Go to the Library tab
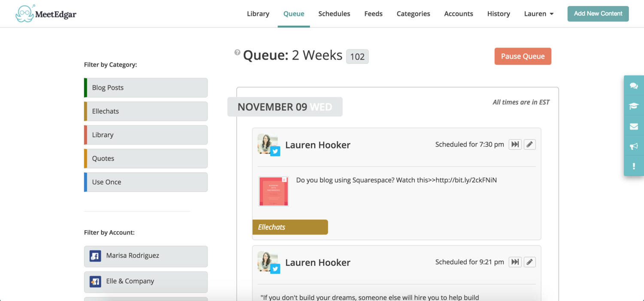Image resolution: width=644 pixels, height=301 pixels. (258, 14)
